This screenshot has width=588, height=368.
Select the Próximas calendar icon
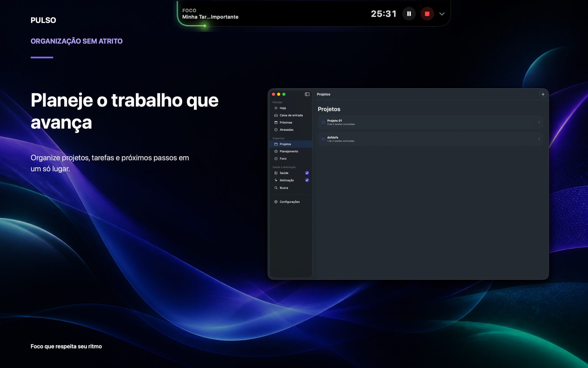[x=276, y=123]
